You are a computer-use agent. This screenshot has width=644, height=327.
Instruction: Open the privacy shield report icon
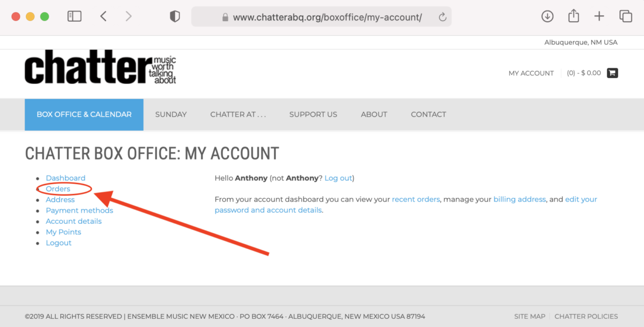pyautogui.click(x=175, y=16)
